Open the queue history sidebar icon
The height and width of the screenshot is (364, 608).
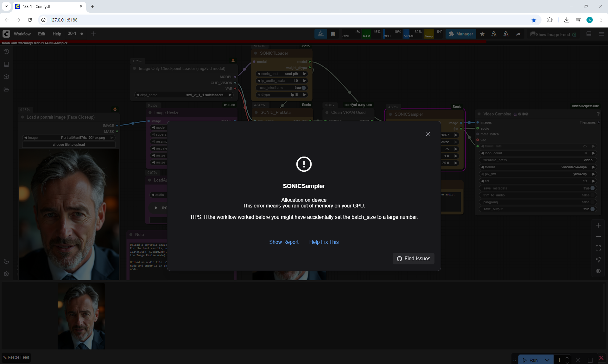6,52
